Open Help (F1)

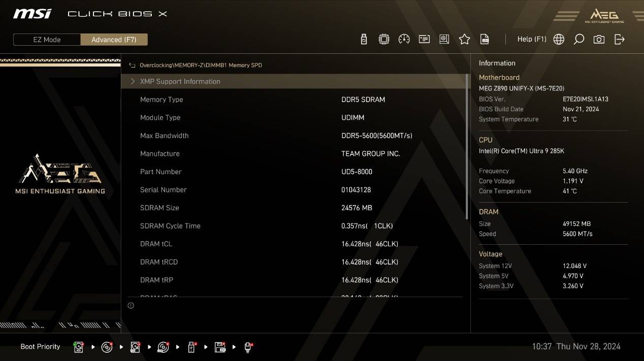click(532, 39)
